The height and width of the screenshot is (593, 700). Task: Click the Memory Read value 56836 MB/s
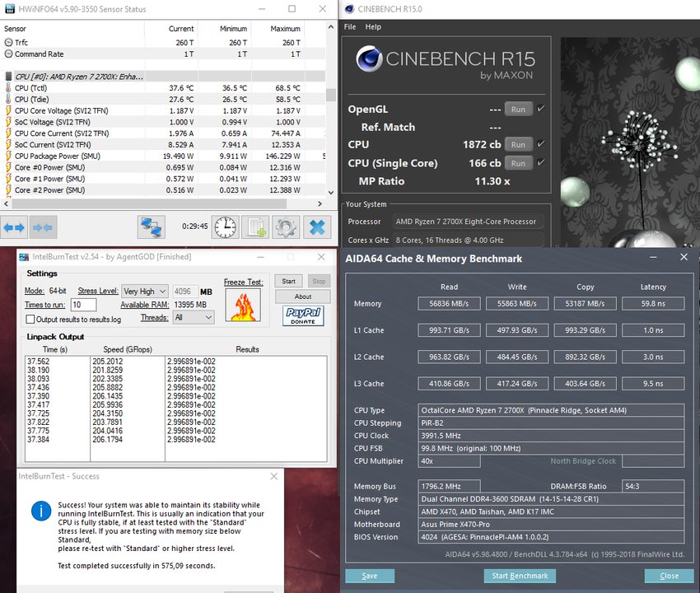449,304
